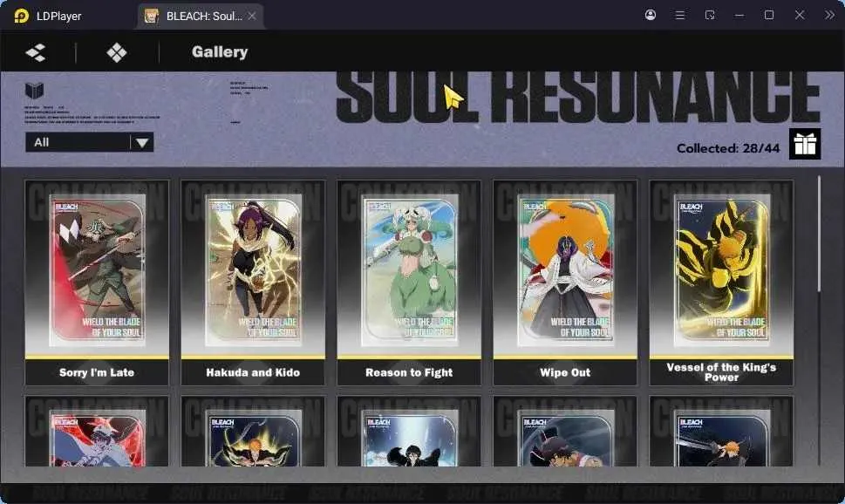This screenshot has width=845, height=504.
Task: Close the BLEACH: Soul tab
Action: (252, 17)
